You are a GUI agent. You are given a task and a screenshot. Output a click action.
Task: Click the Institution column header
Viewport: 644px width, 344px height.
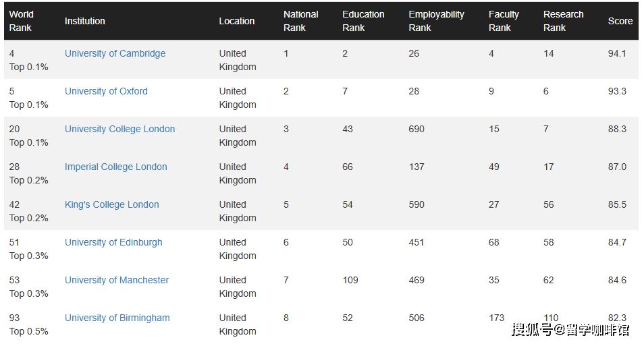tap(85, 21)
